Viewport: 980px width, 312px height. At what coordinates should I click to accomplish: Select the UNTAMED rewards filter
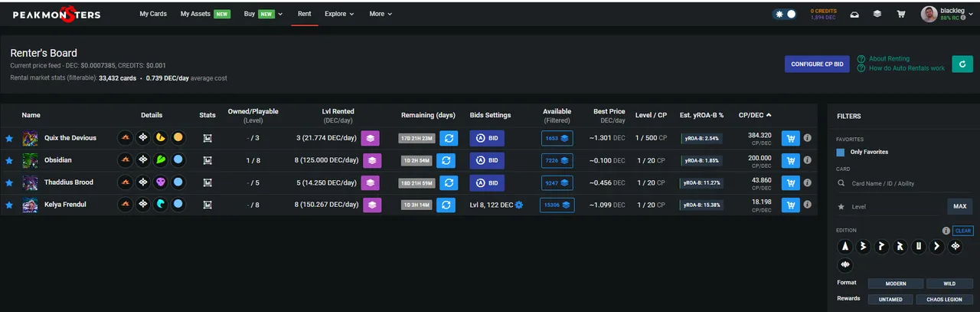(891, 299)
